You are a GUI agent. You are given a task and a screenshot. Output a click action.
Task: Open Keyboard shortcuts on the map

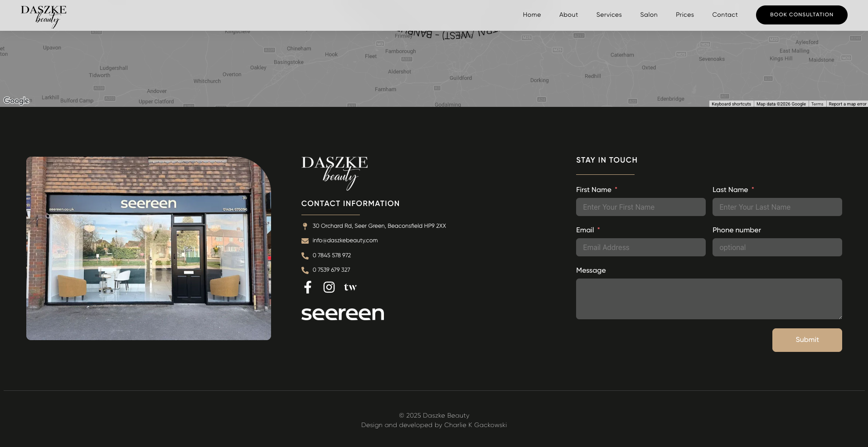pyautogui.click(x=731, y=104)
